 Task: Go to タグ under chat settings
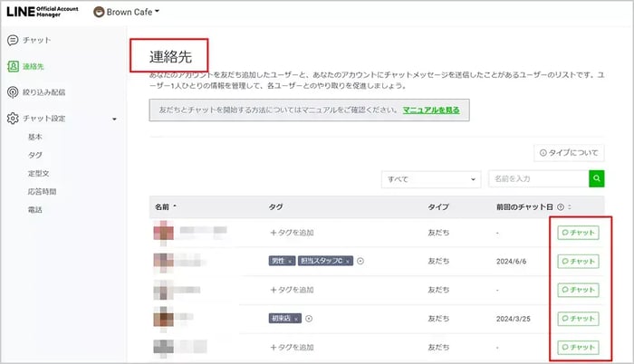point(34,155)
